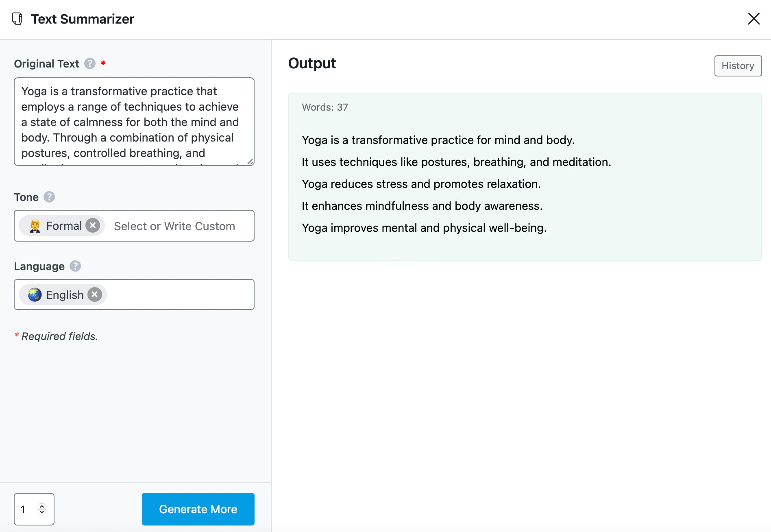Click the Text Summarizer title
This screenshot has height=532, width=771.
click(x=83, y=19)
